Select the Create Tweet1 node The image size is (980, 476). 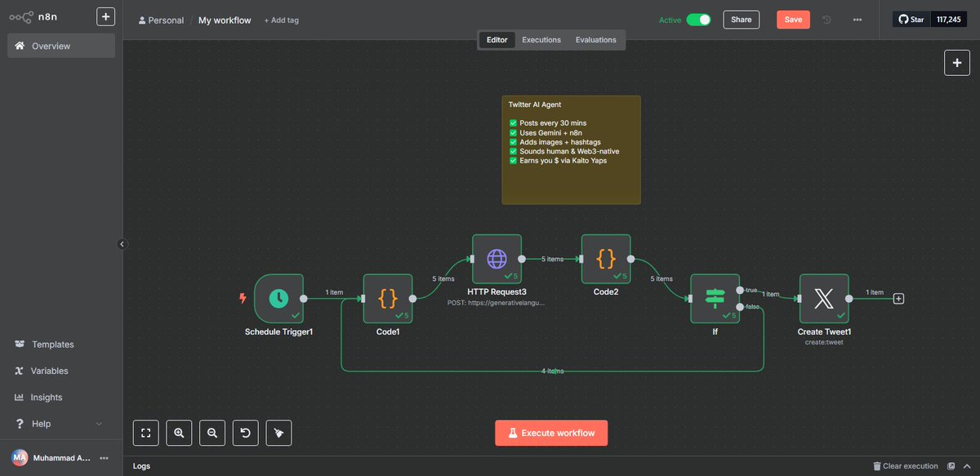[x=824, y=299]
